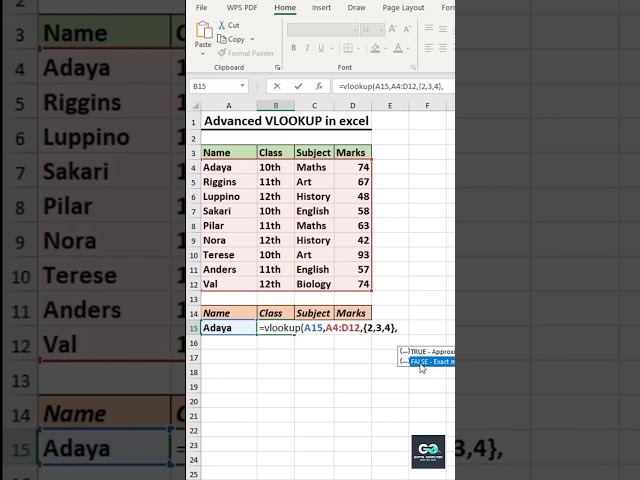Viewport: 640px width, 480px height.
Task: Select cell A15 containing 'Adaya'
Action: tap(229, 328)
